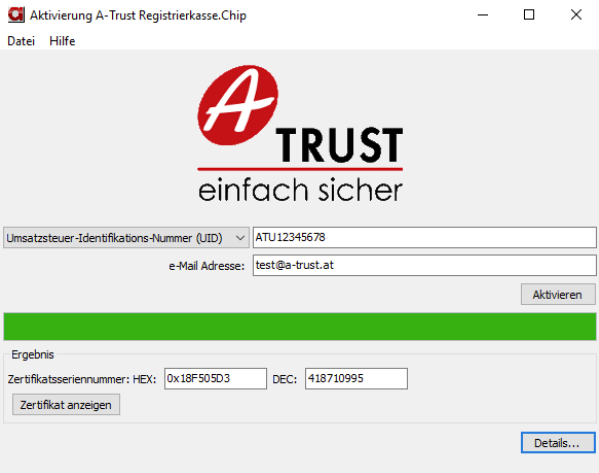Close the Aktivierung A-Trust window
The height and width of the screenshot is (473, 599).
point(576,15)
